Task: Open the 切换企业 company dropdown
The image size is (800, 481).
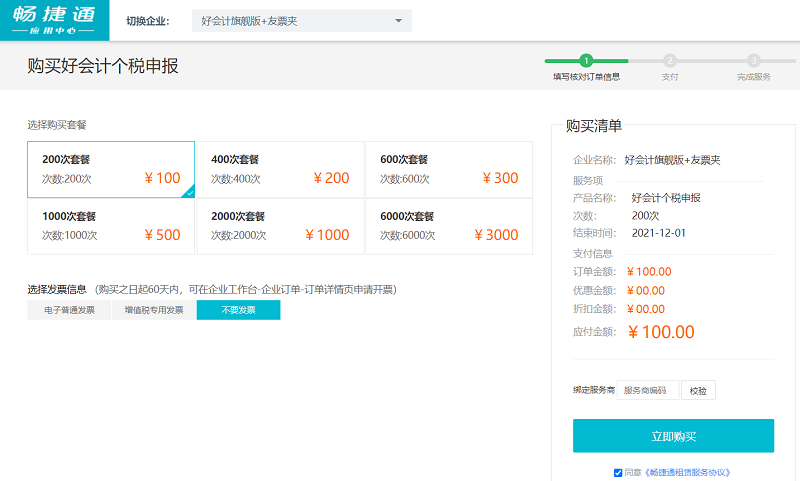Action: [x=301, y=21]
